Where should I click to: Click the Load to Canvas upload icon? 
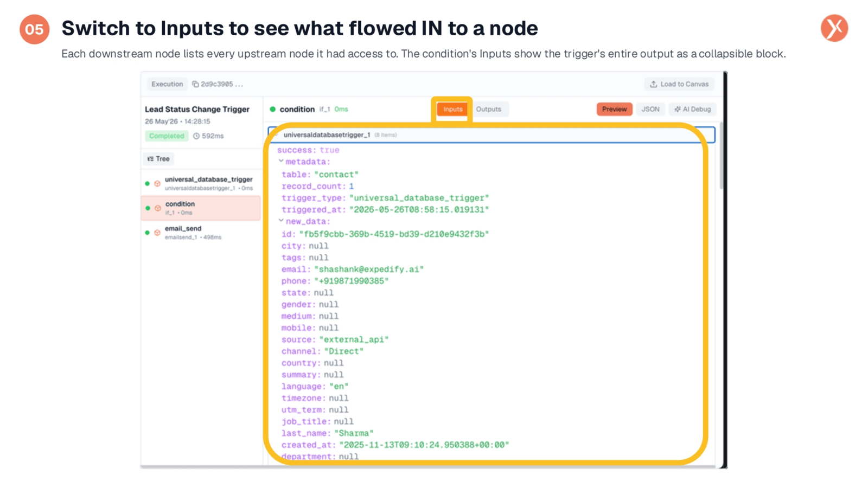click(654, 84)
